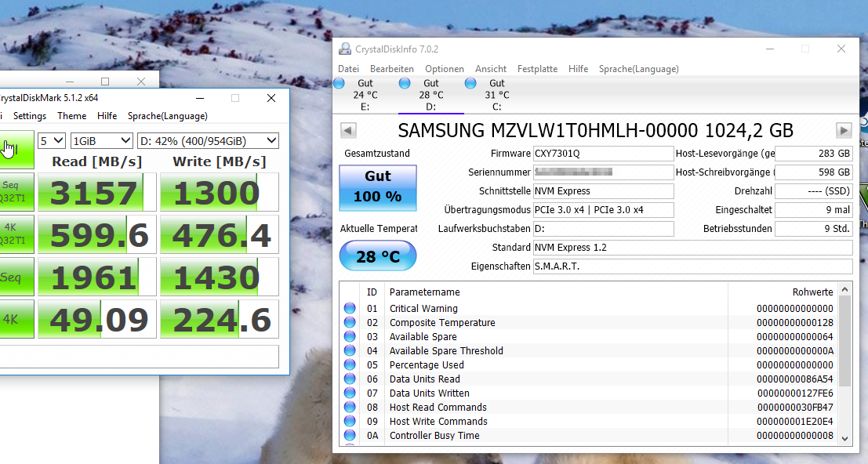Viewport: 868px width, 464px height.
Task: Open the Settings menu in CrystalDiskMark
Action: [30, 115]
